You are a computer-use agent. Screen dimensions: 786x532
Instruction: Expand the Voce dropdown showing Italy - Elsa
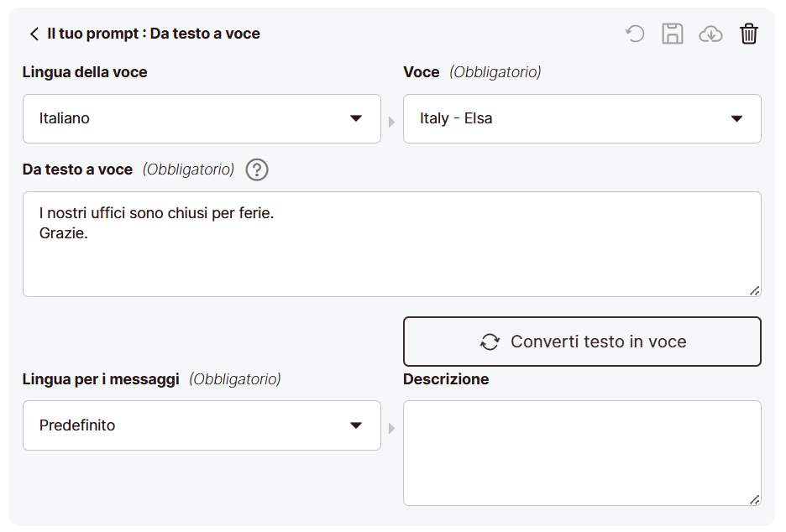(x=582, y=118)
